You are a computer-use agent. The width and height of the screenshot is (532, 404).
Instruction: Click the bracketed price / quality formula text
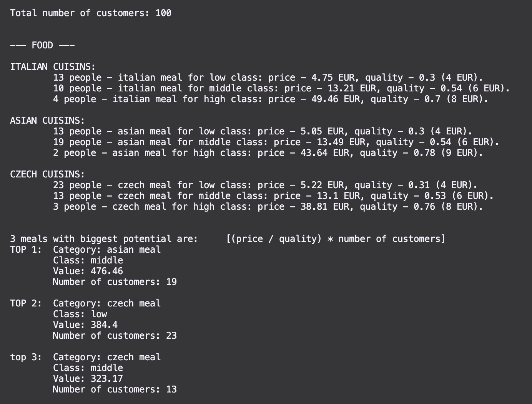(336, 239)
